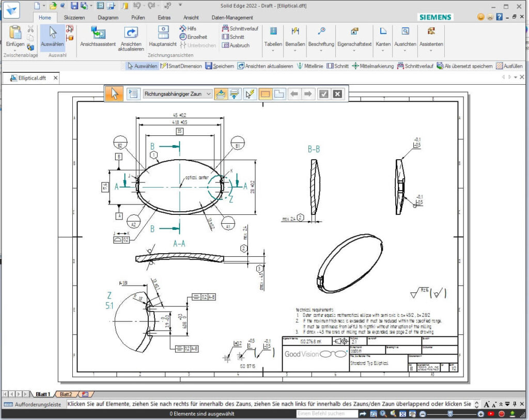Click the Einen Befehl suchen search field

click(x=326, y=414)
